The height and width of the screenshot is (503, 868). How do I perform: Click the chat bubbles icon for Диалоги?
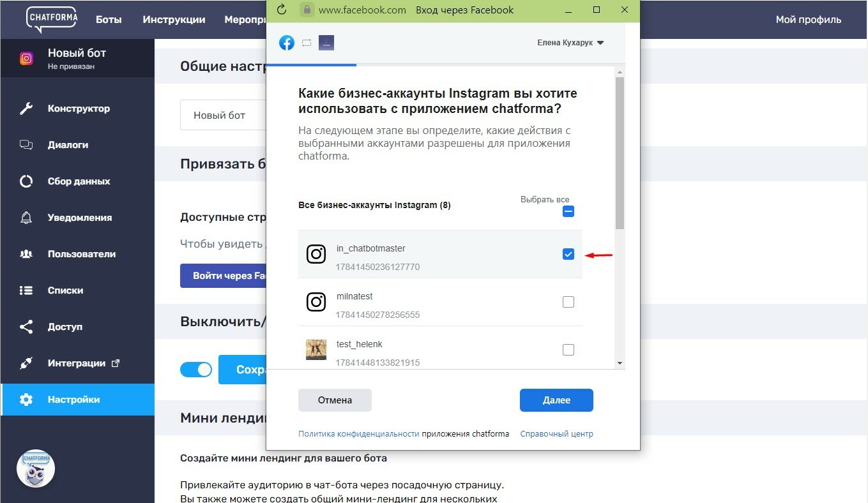pos(26,145)
